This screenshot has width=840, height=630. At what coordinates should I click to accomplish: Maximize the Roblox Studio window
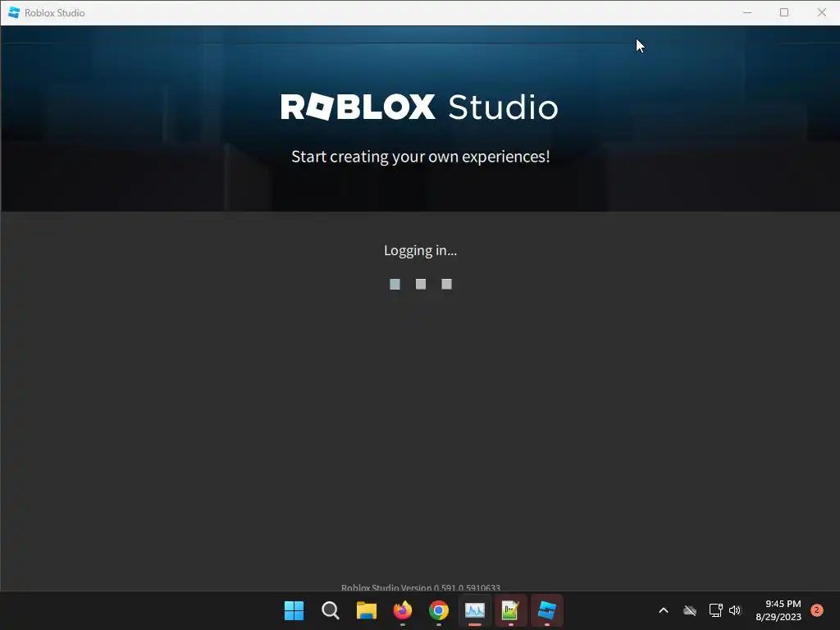pyautogui.click(x=784, y=12)
